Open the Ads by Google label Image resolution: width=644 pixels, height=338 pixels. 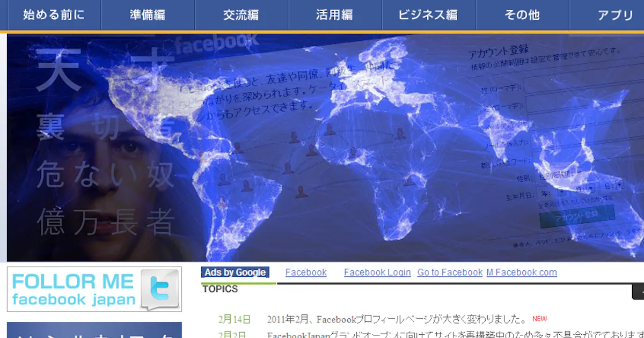[235, 273]
